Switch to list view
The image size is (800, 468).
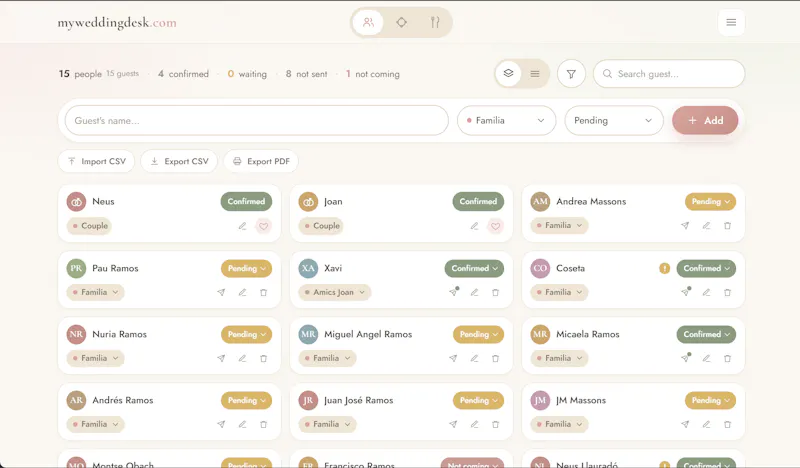(535, 74)
